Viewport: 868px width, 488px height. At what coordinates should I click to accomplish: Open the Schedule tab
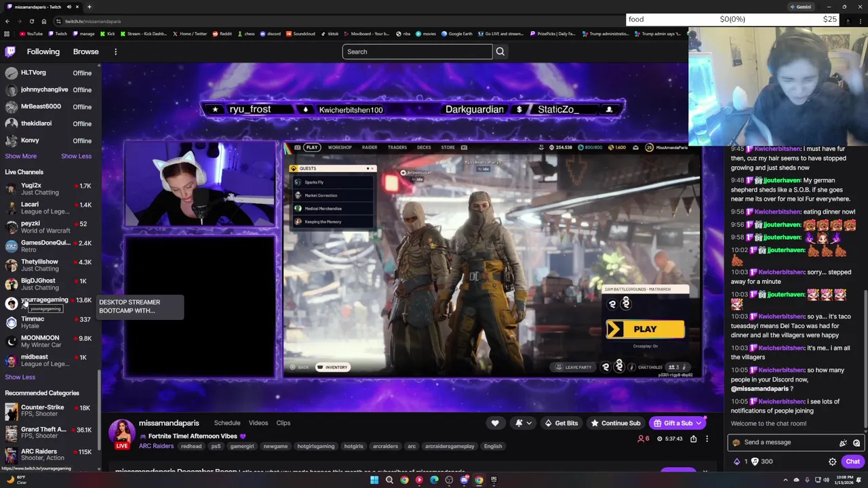pyautogui.click(x=227, y=423)
